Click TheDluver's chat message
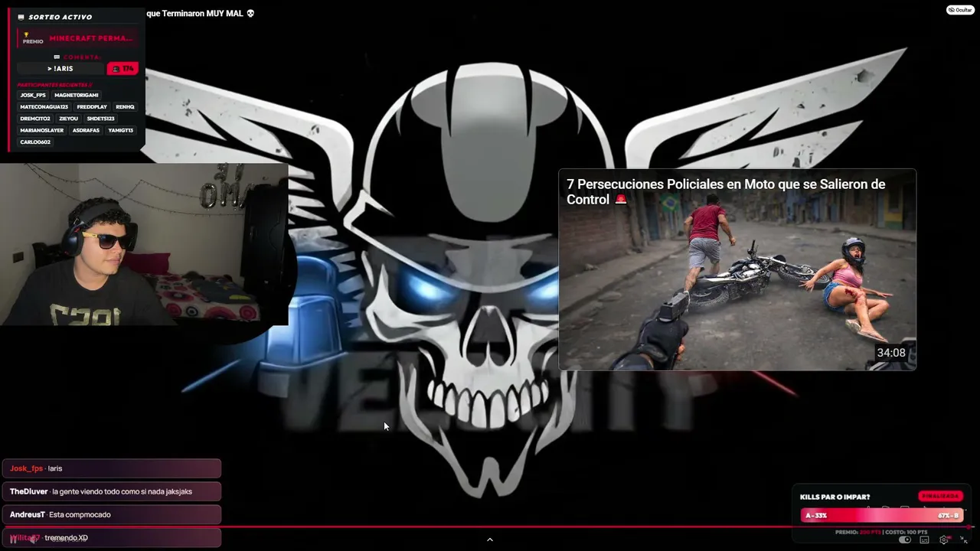Screen dimensions: 980x551 coord(112,491)
